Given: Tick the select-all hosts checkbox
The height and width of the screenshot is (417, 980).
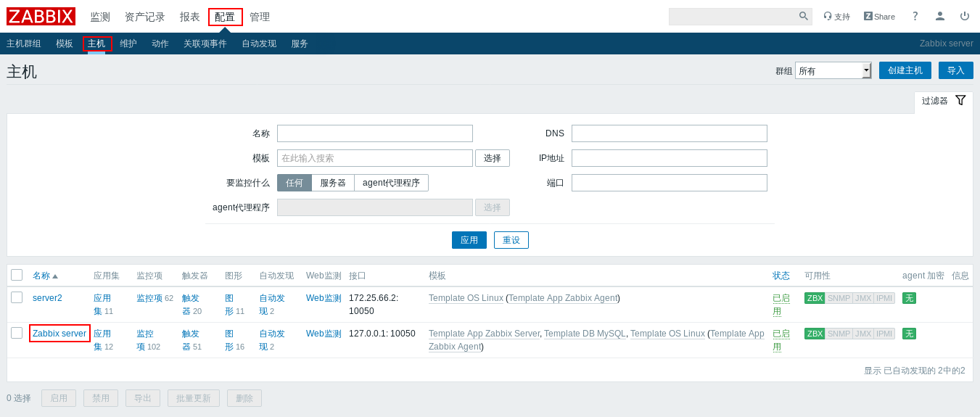Looking at the screenshot, I should [17, 275].
